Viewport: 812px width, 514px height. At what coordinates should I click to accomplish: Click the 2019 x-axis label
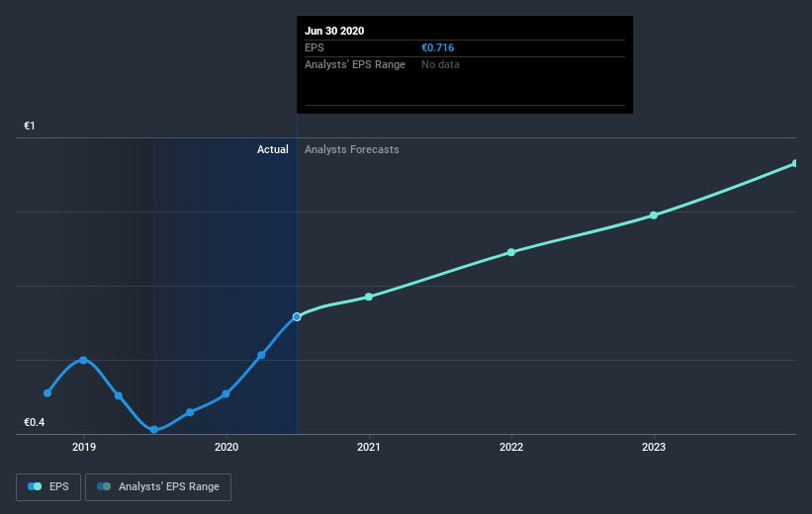(84, 447)
